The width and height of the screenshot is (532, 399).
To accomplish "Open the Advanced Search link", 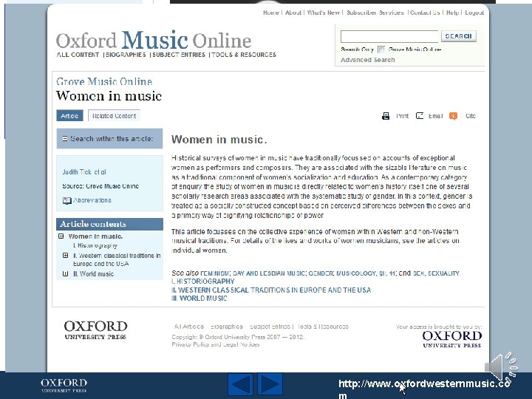I will tap(367, 60).
